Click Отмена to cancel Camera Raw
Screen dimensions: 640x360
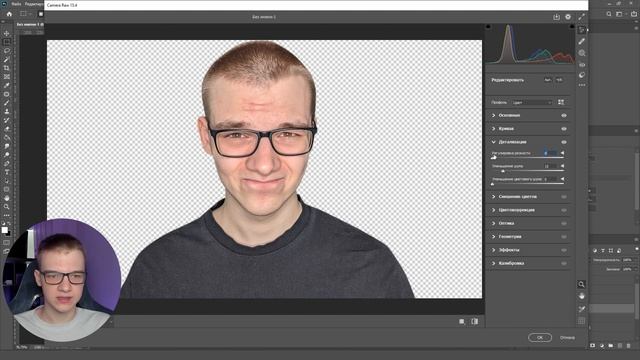pos(567,338)
